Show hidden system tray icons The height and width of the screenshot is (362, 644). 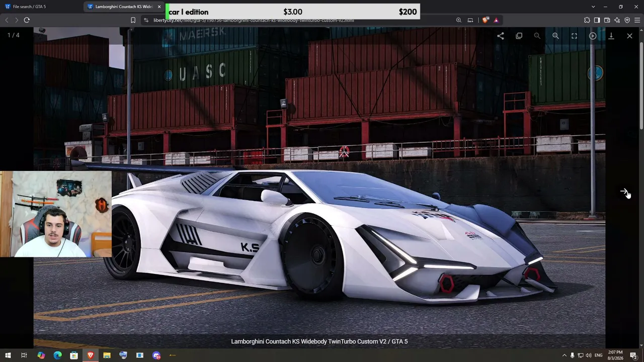[x=564, y=355]
